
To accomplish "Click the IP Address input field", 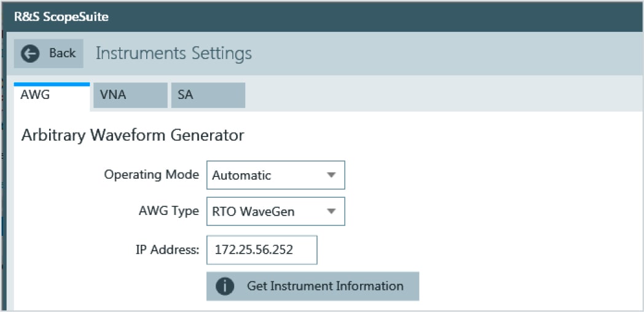I will (x=262, y=249).
